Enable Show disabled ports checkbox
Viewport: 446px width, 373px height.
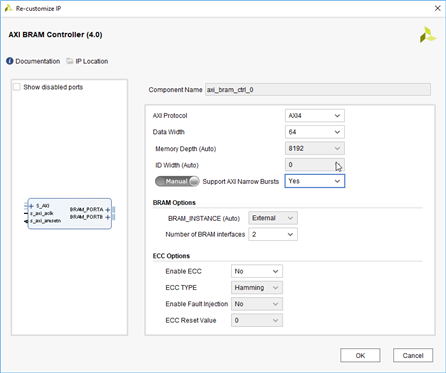click(x=17, y=87)
